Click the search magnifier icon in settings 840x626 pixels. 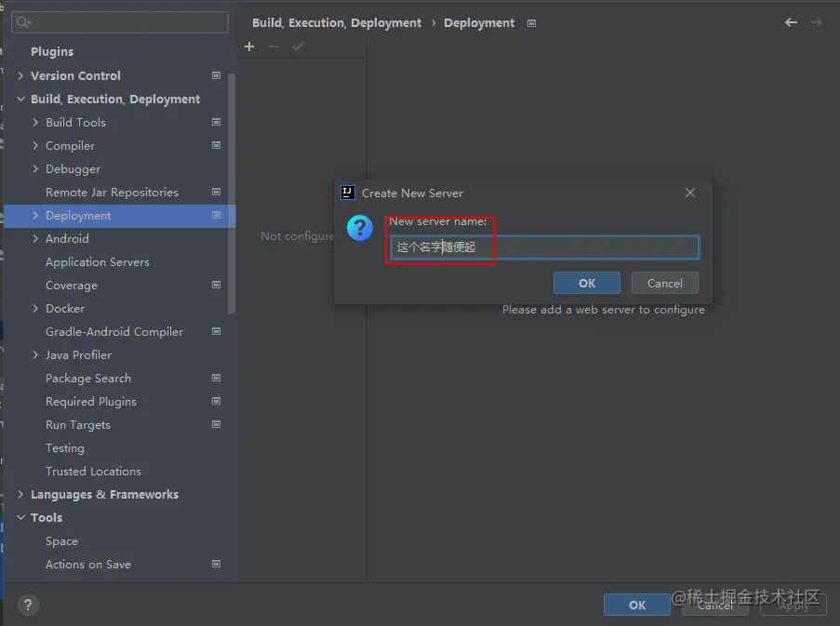23,22
